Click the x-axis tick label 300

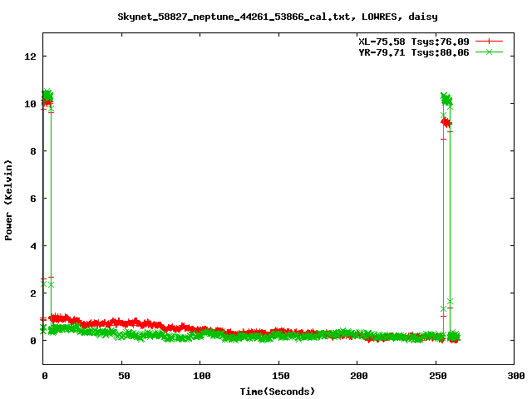tap(516, 376)
